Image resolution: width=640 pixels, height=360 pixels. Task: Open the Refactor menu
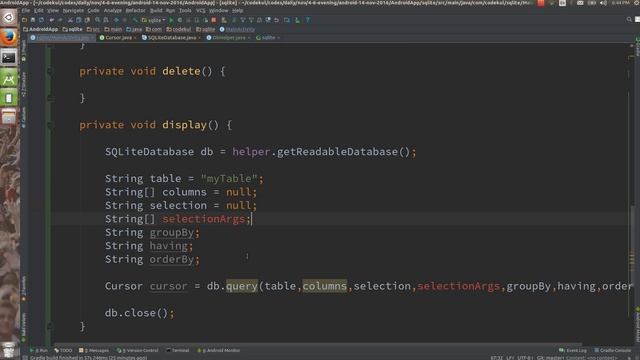coord(136,11)
